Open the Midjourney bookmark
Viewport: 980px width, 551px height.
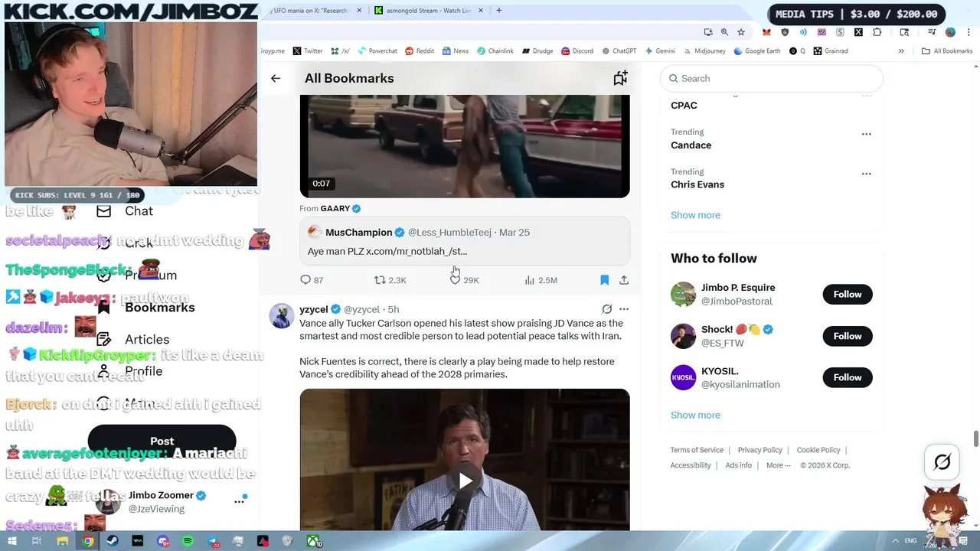pyautogui.click(x=704, y=51)
